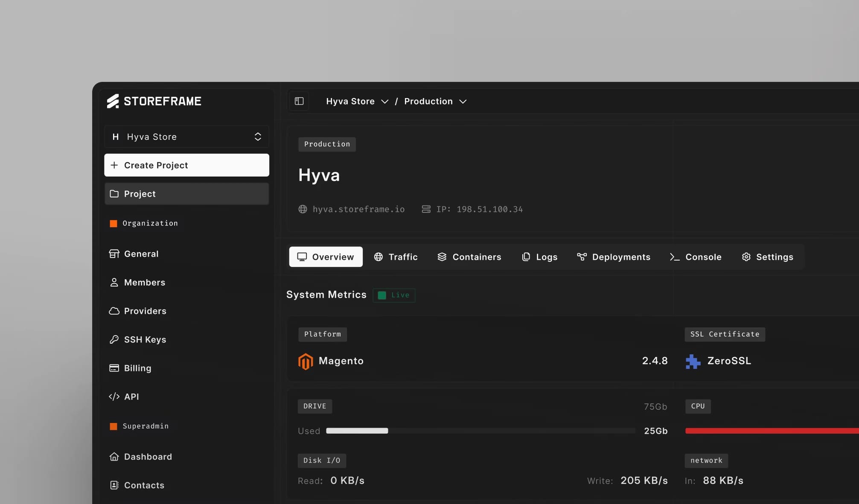Click the green Live indicator square

click(382, 295)
